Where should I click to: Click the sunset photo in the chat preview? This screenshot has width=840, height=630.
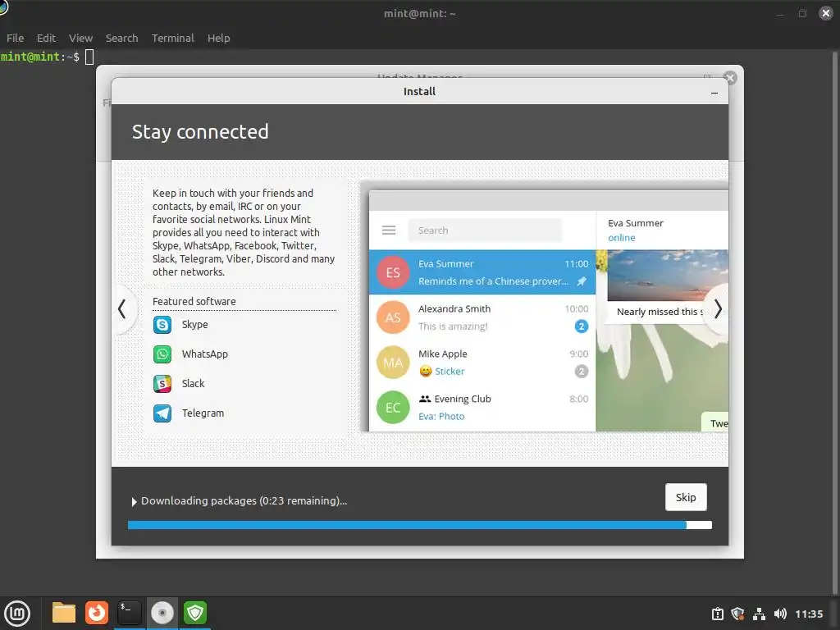click(x=668, y=276)
